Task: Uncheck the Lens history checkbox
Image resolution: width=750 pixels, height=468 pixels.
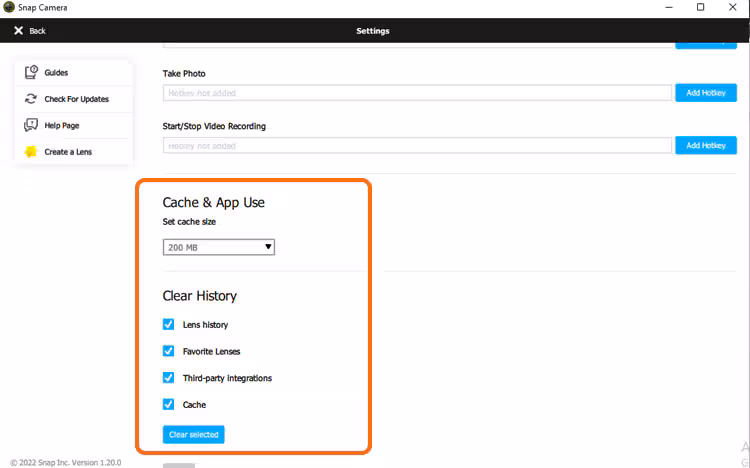Action: click(168, 324)
